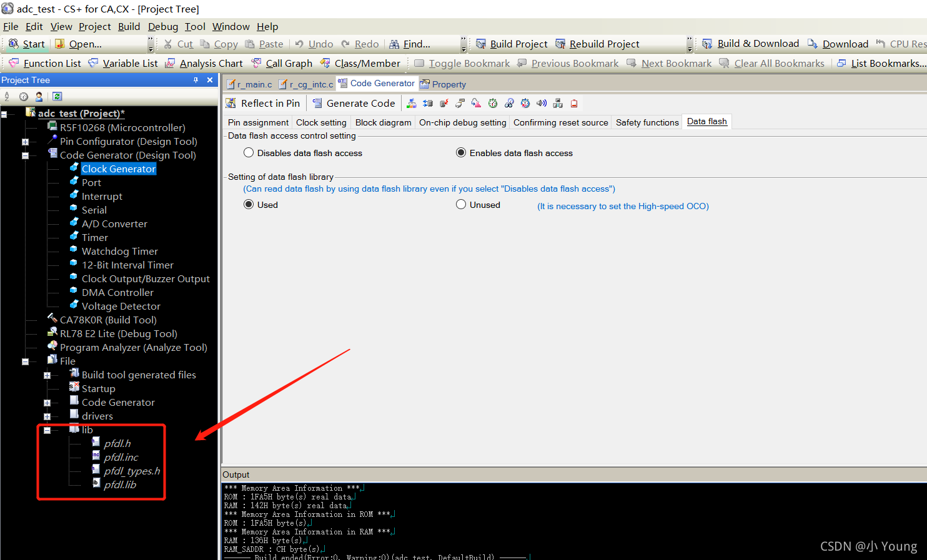The width and height of the screenshot is (927, 560).
Task: Open the On-chip debug setting tab
Action: [x=462, y=122]
